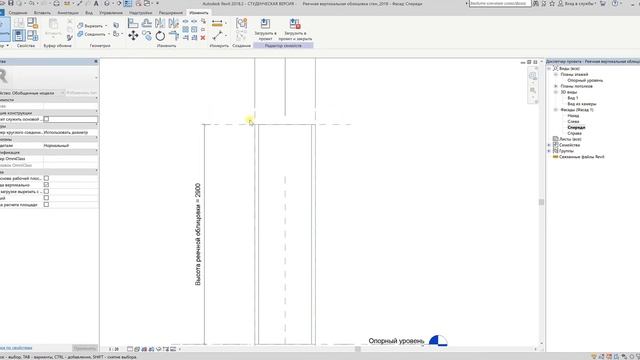Screen dimensions: 640x360
Task: Expand the 'Планы потолков' tree node
Action: [556, 86]
